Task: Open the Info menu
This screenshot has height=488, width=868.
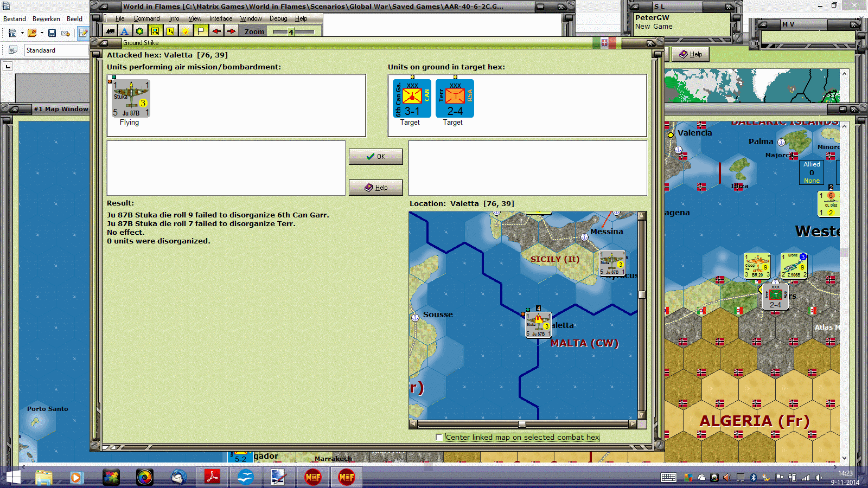Action: 174,18
